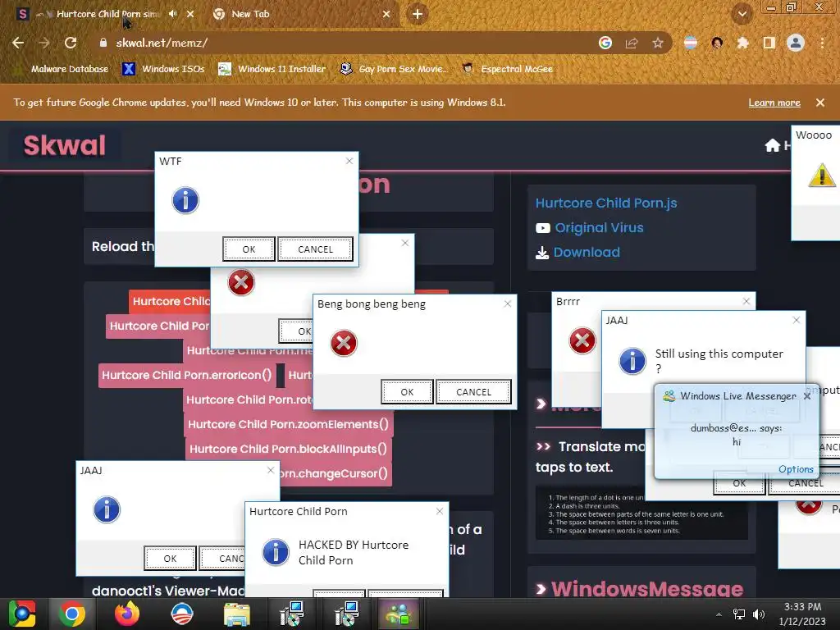Open the Original Virus YouTube link
The width and height of the screenshot is (840, 630).
[x=599, y=228]
